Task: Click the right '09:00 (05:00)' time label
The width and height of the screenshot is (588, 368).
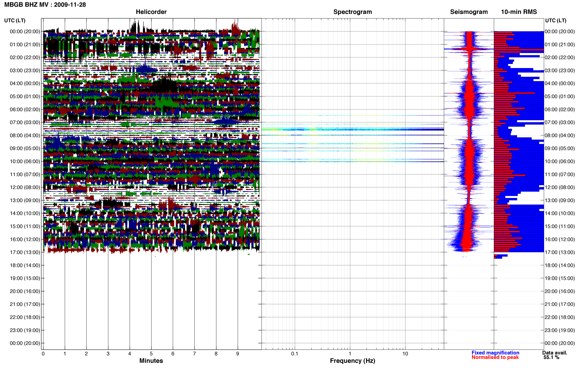Action: click(560, 148)
